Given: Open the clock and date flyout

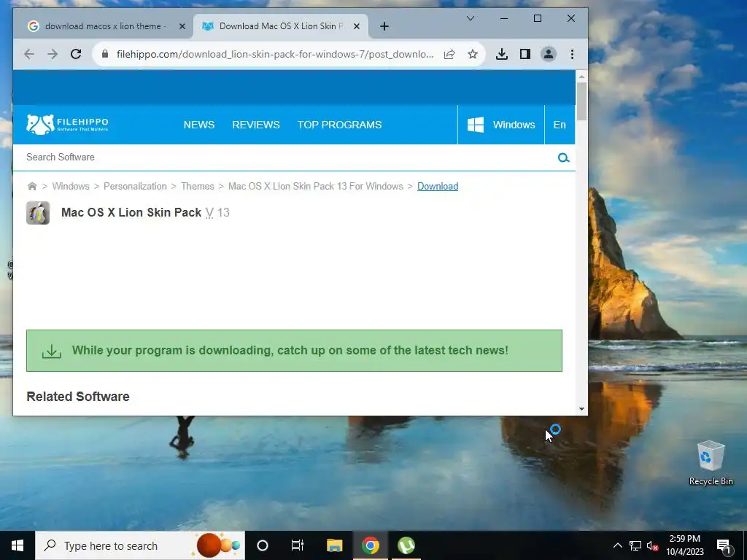Looking at the screenshot, I should 684,545.
